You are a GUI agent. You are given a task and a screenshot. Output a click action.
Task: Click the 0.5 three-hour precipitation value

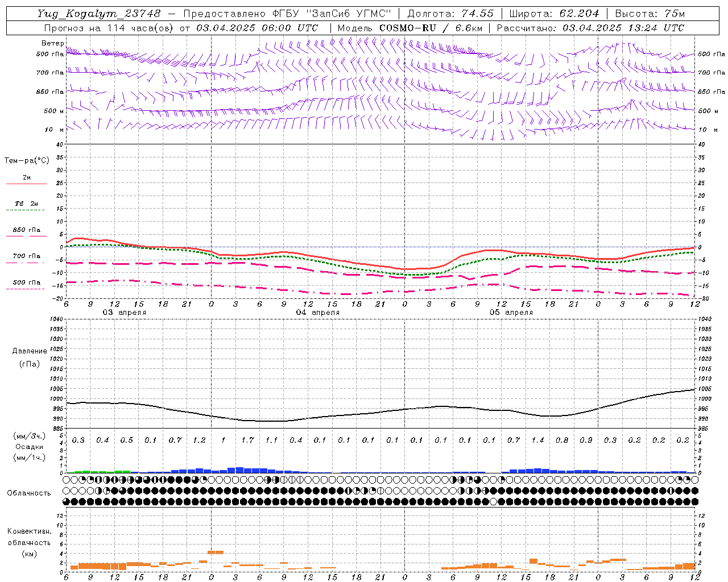pyautogui.click(x=126, y=440)
